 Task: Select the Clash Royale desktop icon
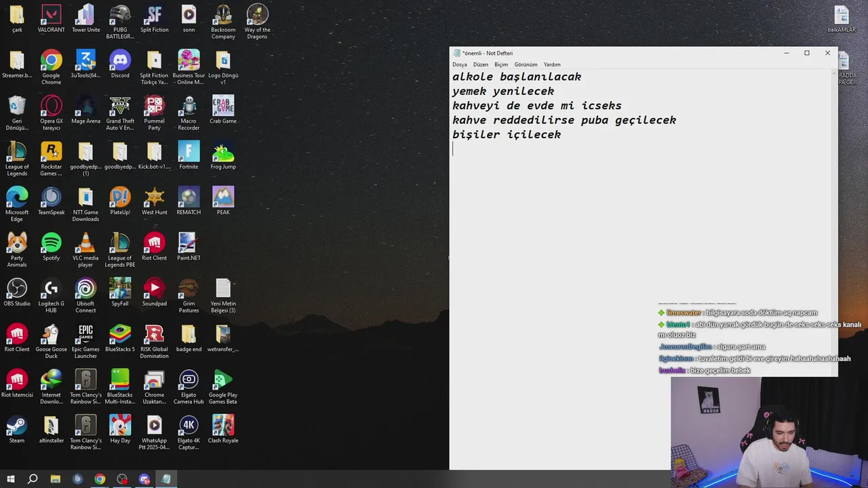coord(223,429)
